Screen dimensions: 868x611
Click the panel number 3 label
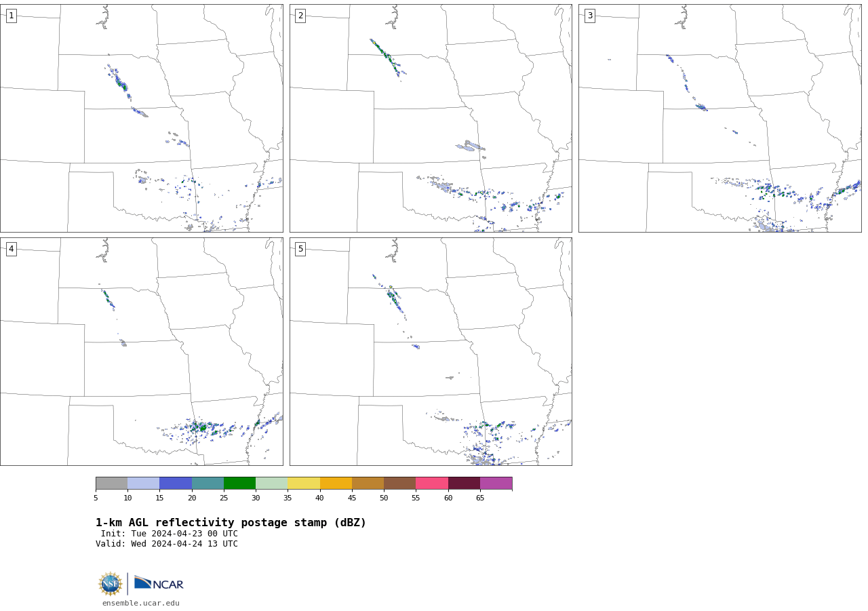tap(590, 16)
